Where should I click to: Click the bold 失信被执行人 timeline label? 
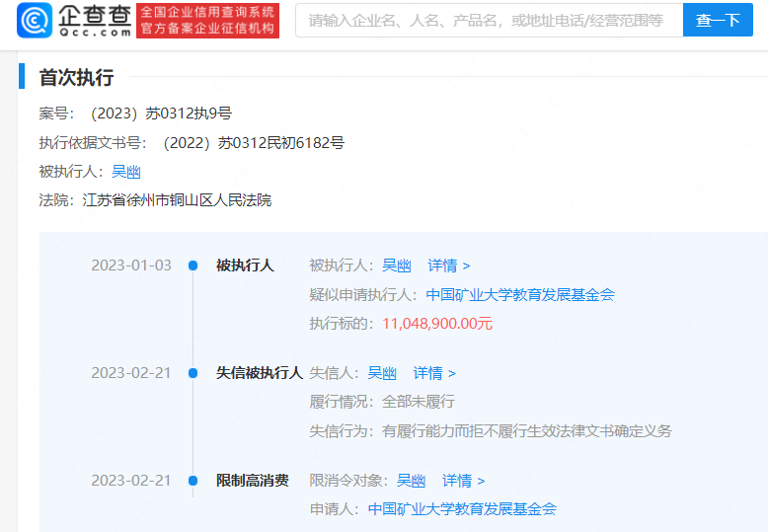(x=260, y=373)
